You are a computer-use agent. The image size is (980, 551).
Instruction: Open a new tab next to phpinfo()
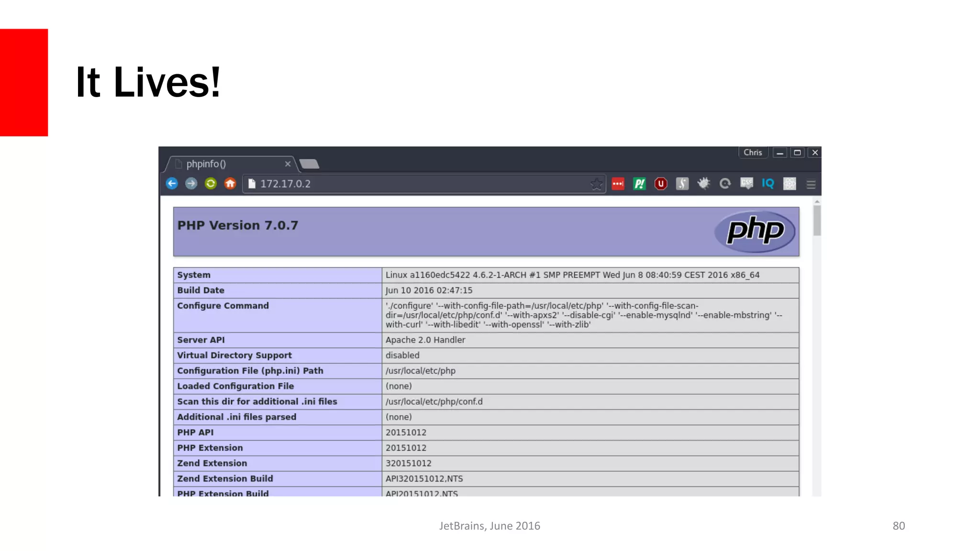click(x=310, y=164)
